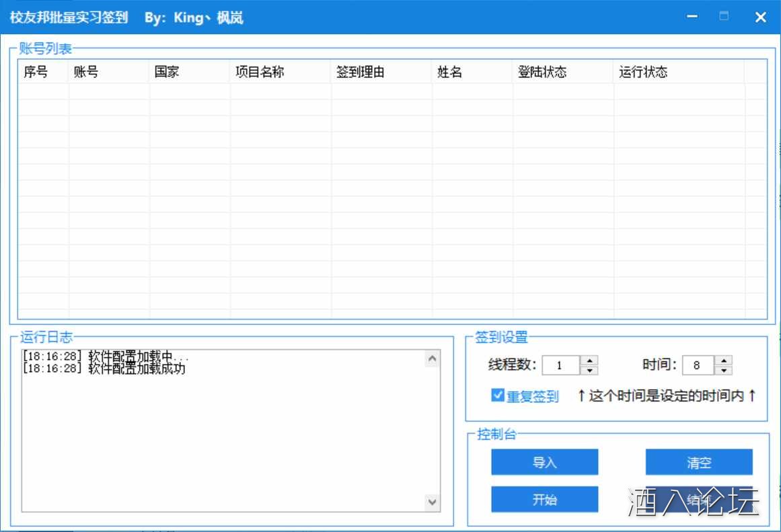The image size is (781, 532).
Task: Click the log scrollbar down arrow
Action: coord(432,502)
